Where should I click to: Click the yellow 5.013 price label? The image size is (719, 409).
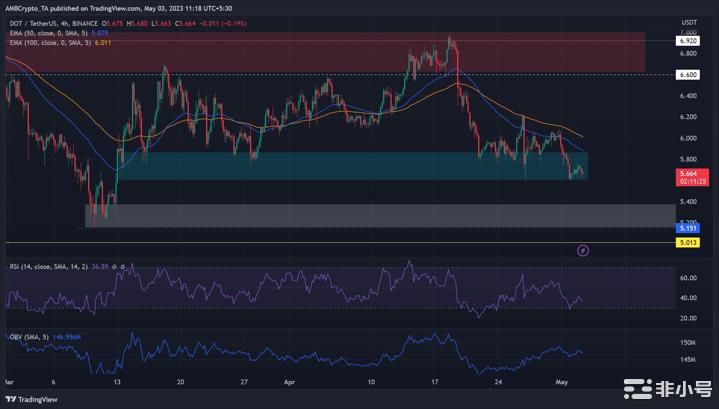click(691, 242)
